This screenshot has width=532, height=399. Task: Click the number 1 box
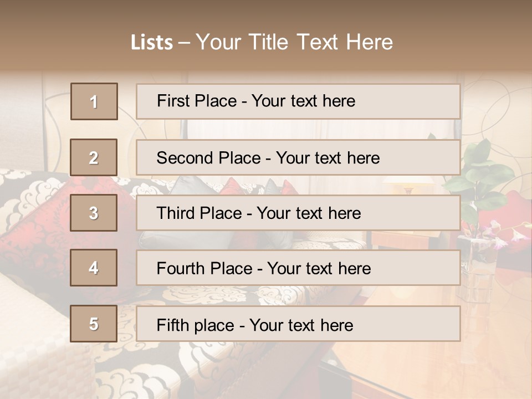click(94, 101)
